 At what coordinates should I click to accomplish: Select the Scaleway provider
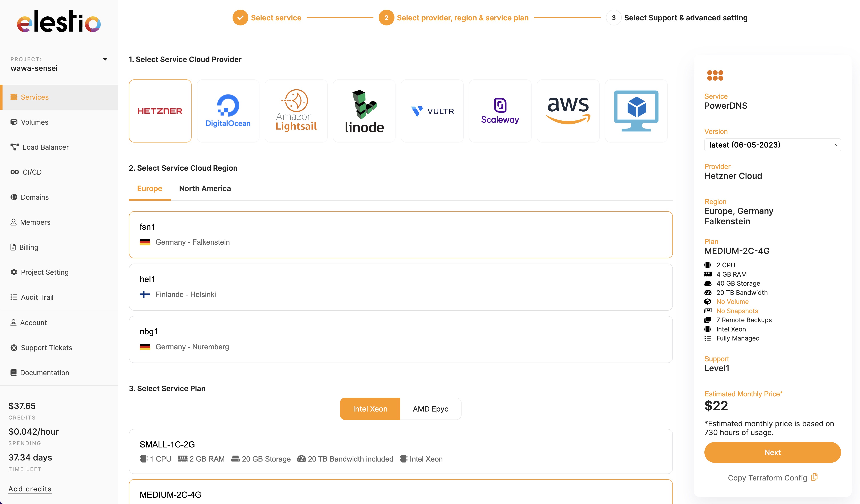coord(500,111)
